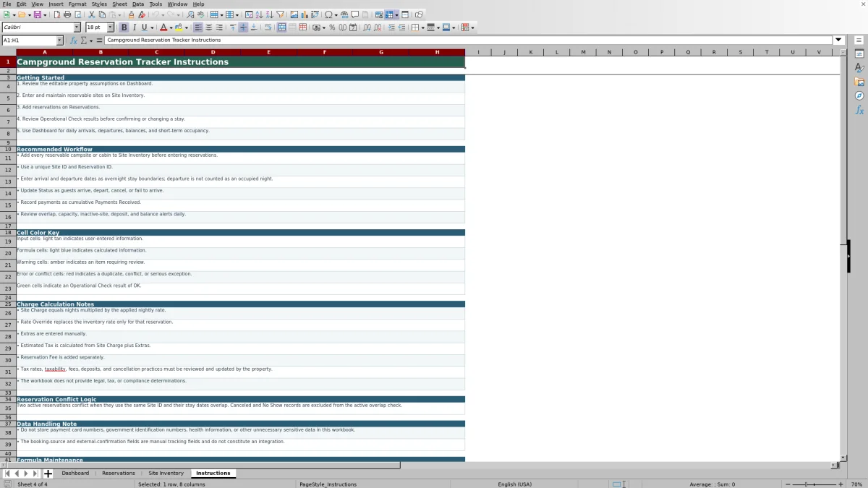Click the Increase Indent icon

point(391,27)
